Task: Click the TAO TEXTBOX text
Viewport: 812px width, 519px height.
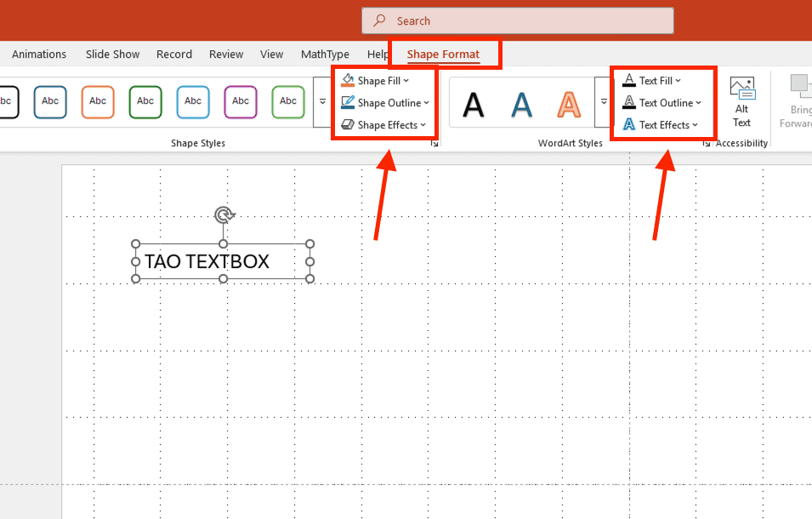Action: tap(207, 261)
